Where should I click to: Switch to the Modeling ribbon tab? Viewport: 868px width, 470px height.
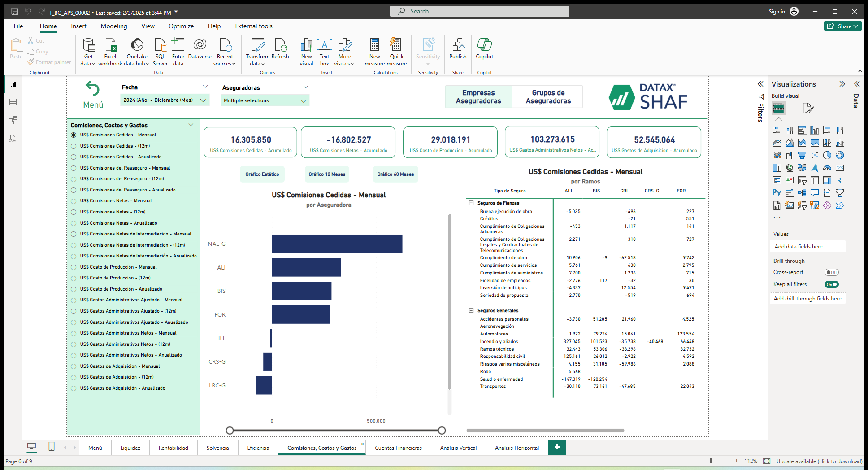tap(113, 26)
